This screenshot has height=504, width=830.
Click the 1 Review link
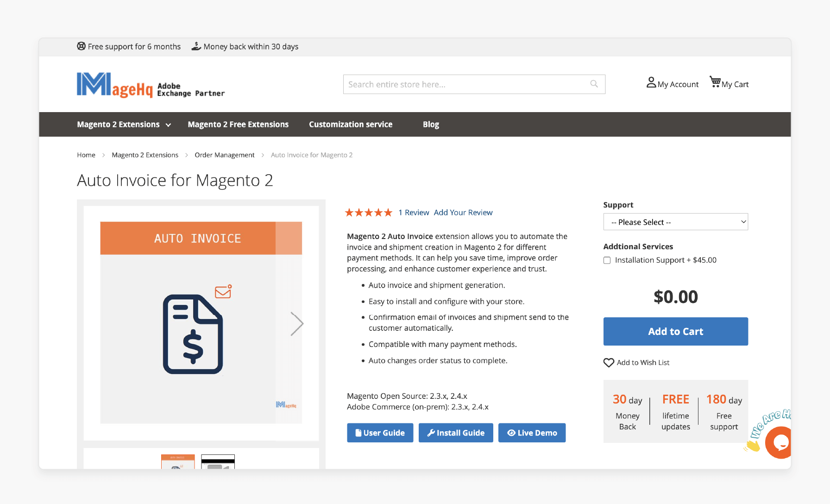[414, 213]
